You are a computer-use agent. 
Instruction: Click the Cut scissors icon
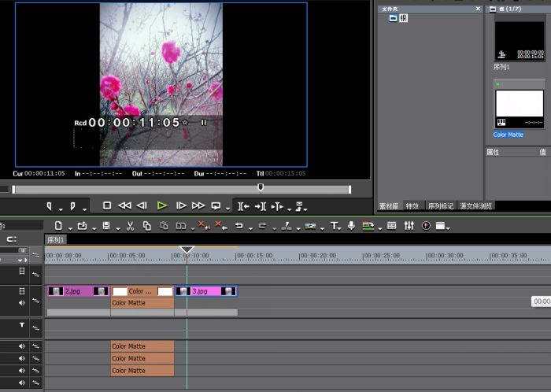coord(130,226)
